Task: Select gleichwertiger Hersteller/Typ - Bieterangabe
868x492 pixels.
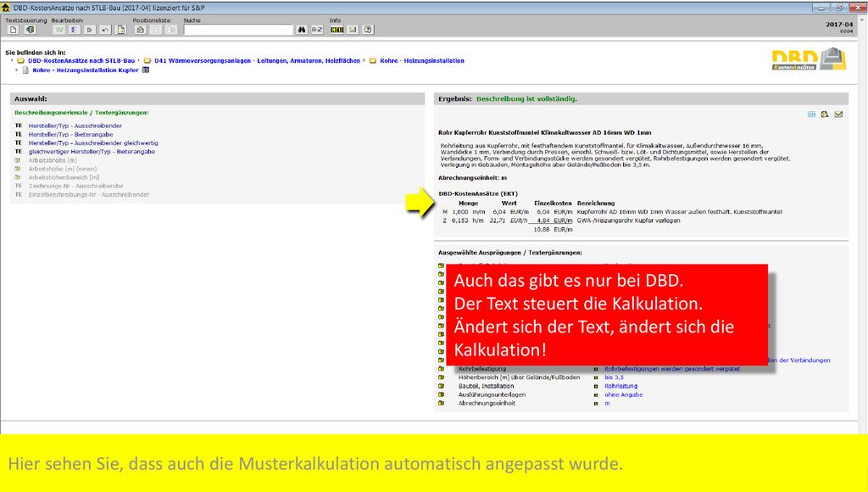Action: tap(92, 152)
